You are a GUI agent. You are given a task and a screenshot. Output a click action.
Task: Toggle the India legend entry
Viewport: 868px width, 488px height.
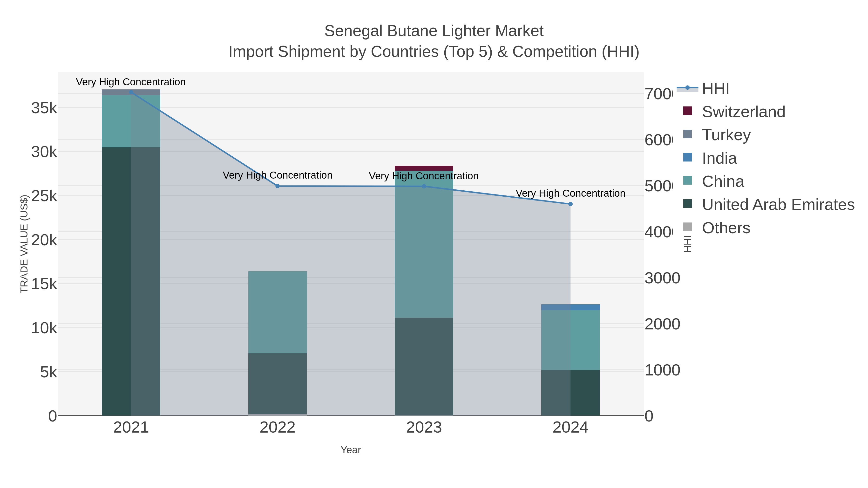tap(710, 158)
